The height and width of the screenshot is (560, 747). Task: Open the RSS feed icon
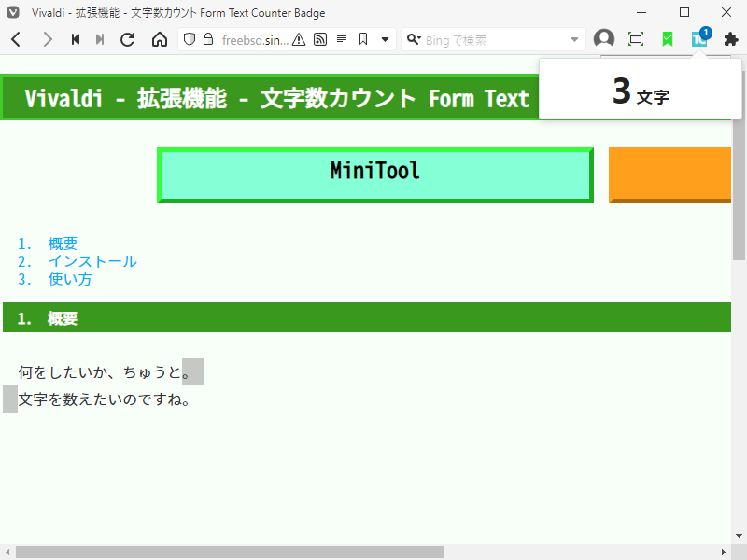[x=320, y=39]
